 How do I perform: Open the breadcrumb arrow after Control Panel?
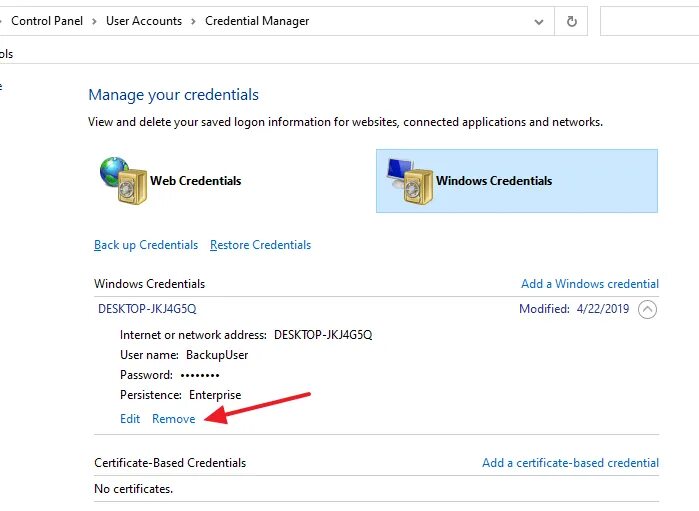tap(95, 21)
